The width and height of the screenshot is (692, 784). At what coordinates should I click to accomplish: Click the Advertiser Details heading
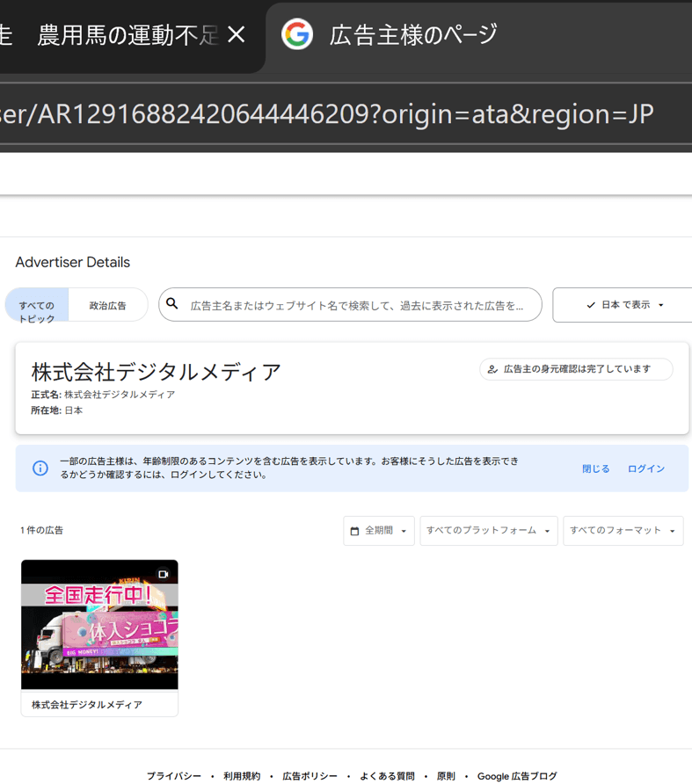click(x=73, y=262)
